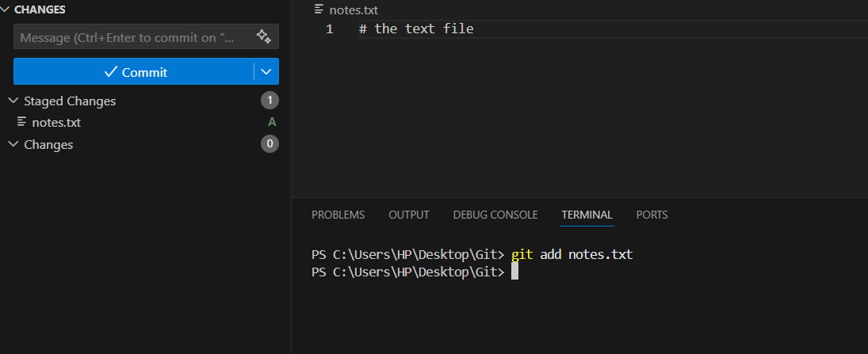Click the checkmark icon on the Commit button
This screenshot has height=354, width=868.
[111, 72]
